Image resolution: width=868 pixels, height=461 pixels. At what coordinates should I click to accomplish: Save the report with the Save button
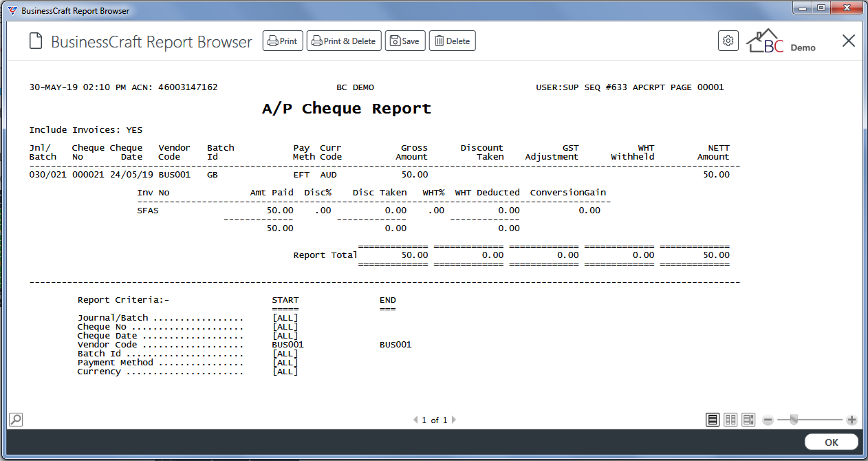pyautogui.click(x=405, y=41)
